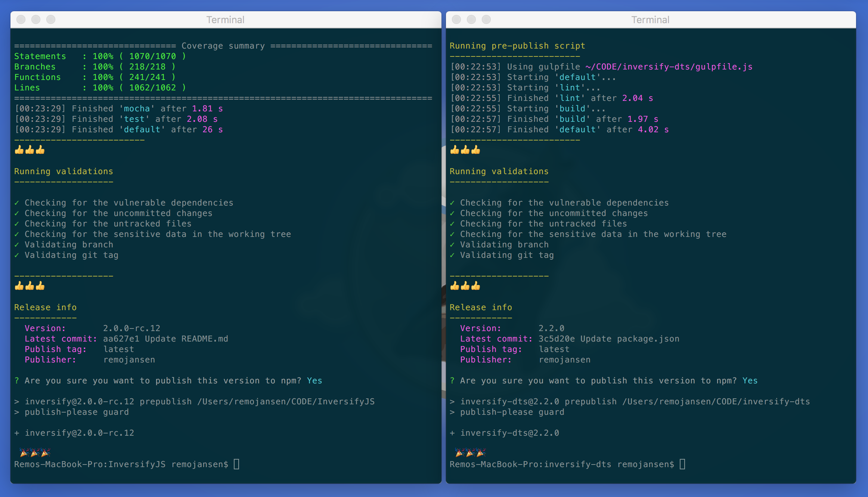Minimize the right inversify-dts Terminal window

coord(471,19)
